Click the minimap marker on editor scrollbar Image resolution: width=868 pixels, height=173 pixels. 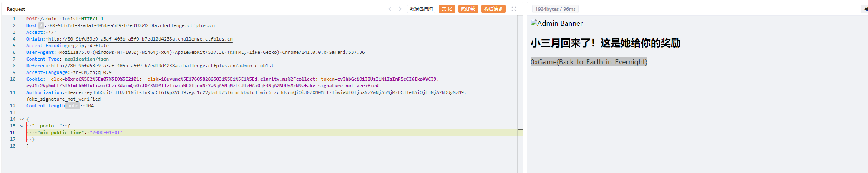[520, 129]
